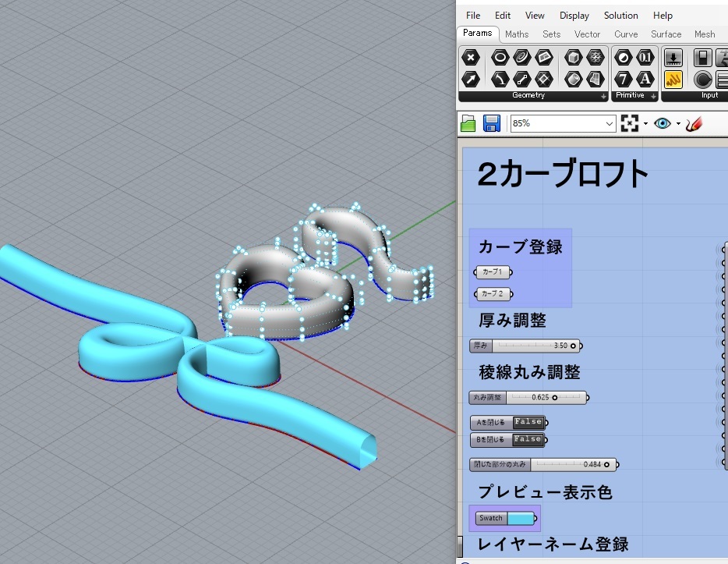Expand the Primitive panel category
This screenshot has width=728, height=564.
pos(653,96)
